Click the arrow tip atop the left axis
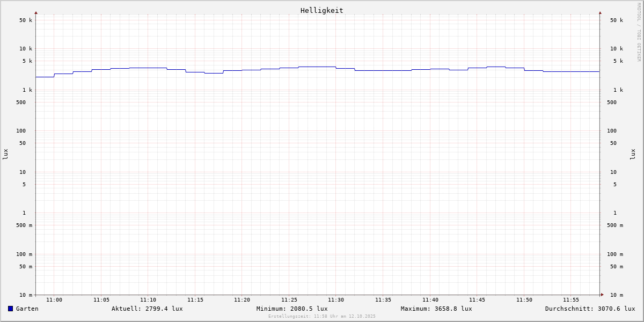 (x=36, y=12)
